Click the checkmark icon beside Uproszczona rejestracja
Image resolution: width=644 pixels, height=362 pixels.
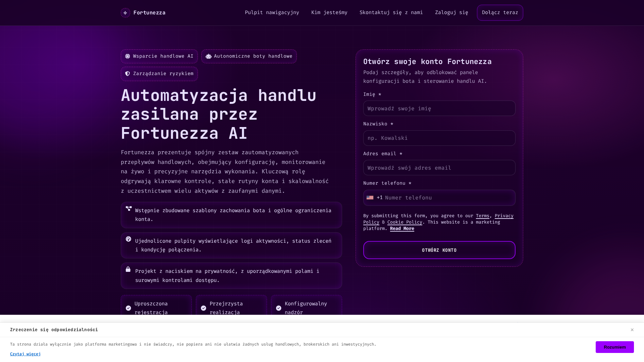pos(128,308)
